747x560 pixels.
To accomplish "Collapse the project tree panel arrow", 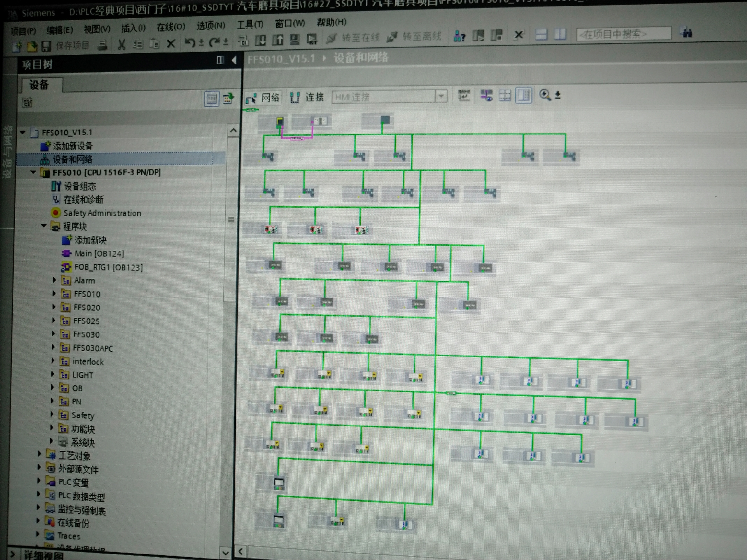I will 234,60.
